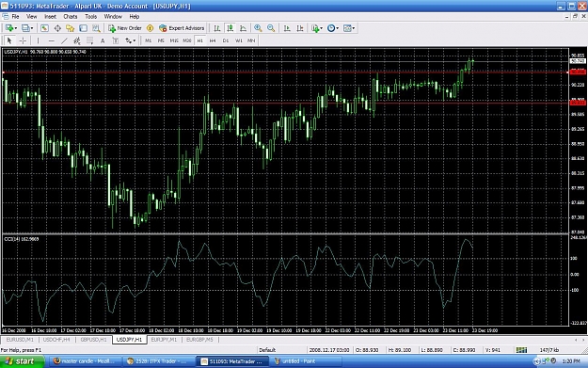Image resolution: width=588 pixels, height=368 pixels.
Task: Toggle chart auto scroll icon
Action: tap(287, 28)
